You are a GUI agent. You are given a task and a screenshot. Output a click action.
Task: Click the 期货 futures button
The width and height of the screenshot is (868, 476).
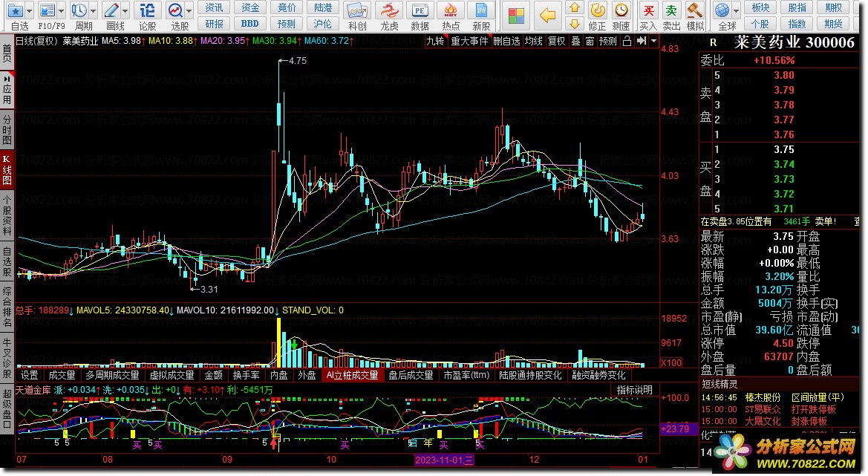tap(833, 24)
